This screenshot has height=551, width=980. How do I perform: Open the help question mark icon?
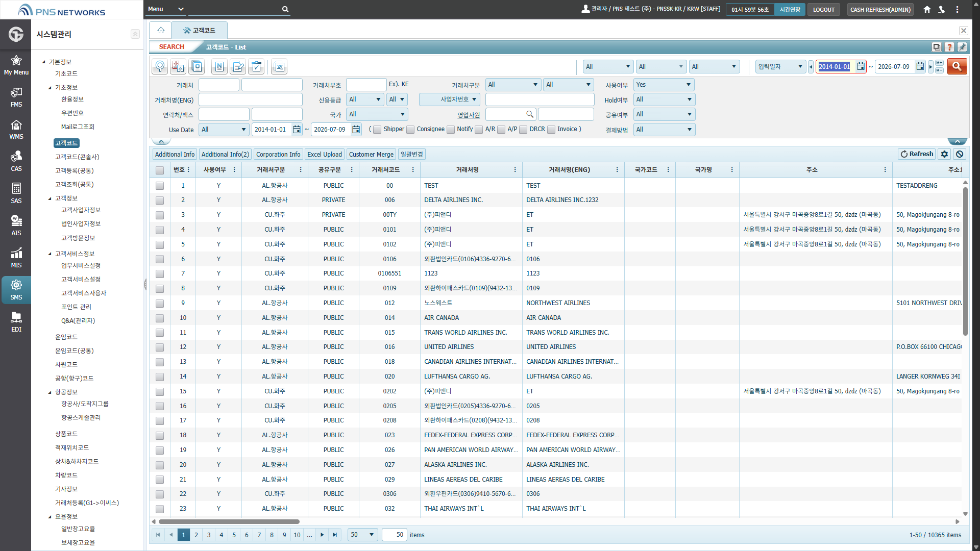(949, 47)
